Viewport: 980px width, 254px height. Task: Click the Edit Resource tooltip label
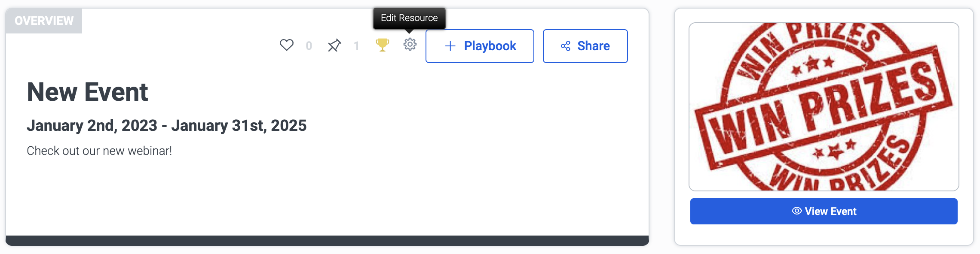[x=409, y=18]
